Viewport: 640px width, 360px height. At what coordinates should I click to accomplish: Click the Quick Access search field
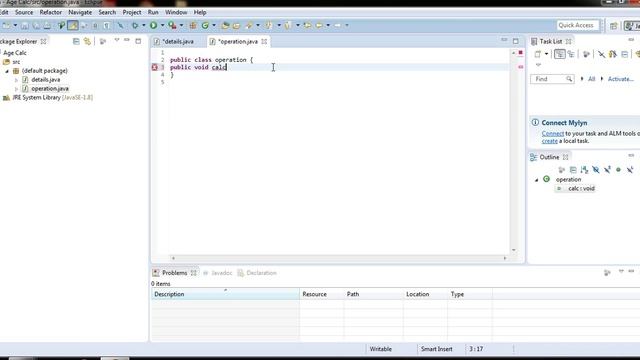click(x=578, y=25)
